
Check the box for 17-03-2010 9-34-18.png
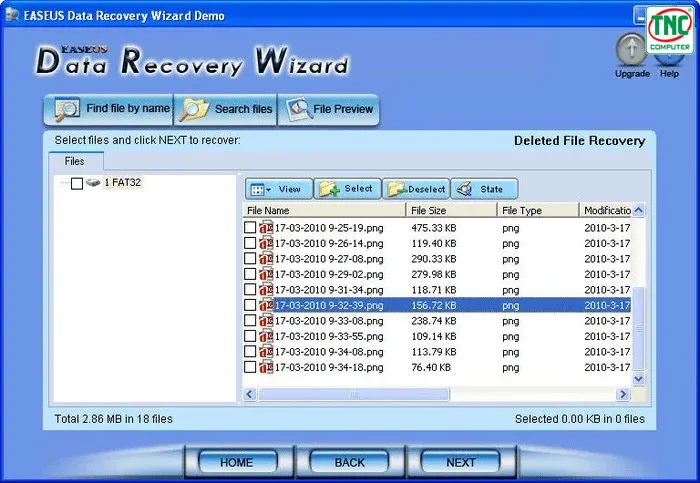click(x=250, y=367)
